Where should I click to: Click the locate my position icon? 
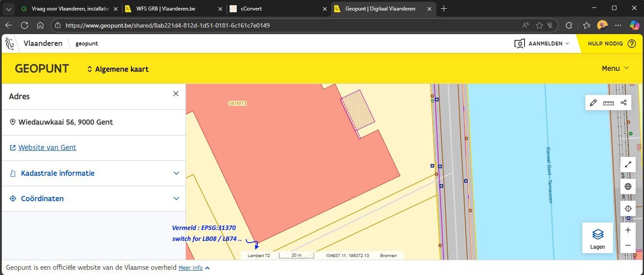point(628,209)
